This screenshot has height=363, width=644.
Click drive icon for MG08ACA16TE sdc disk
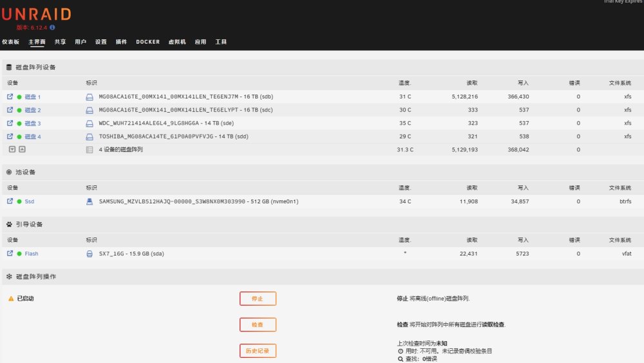[x=90, y=111]
